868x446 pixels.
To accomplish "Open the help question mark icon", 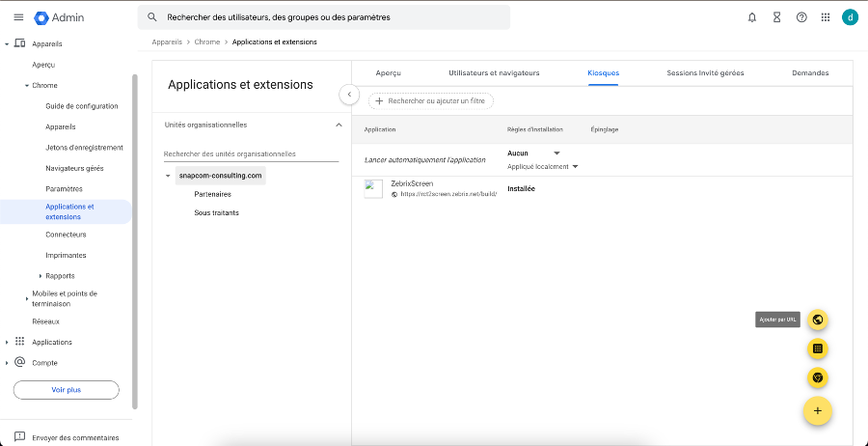I will click(x=801, y=17).
